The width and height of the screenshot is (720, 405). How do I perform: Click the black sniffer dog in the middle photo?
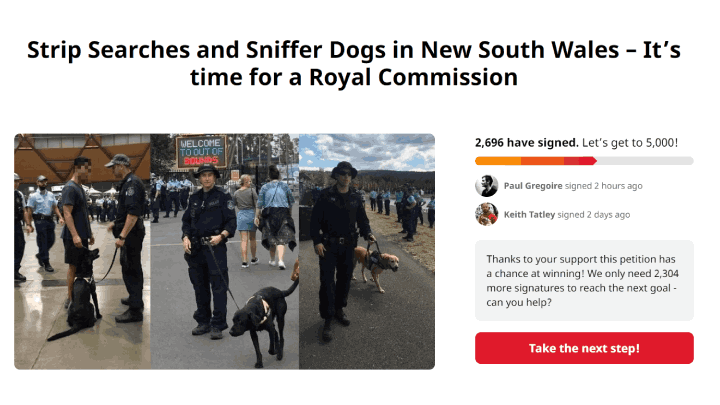coord(263,318)
